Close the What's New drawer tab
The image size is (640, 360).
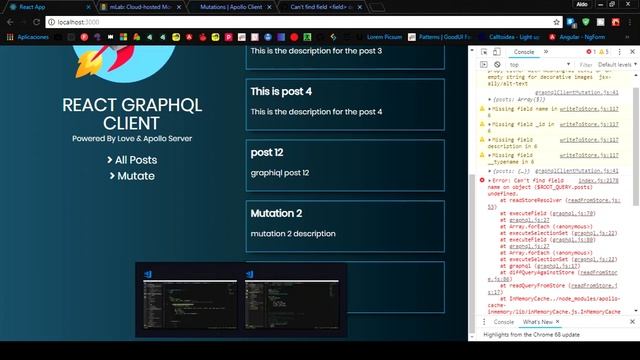558,322
